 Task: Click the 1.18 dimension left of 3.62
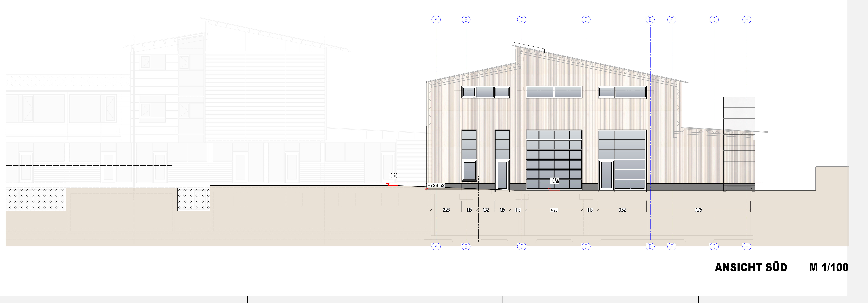pos(590,210)
